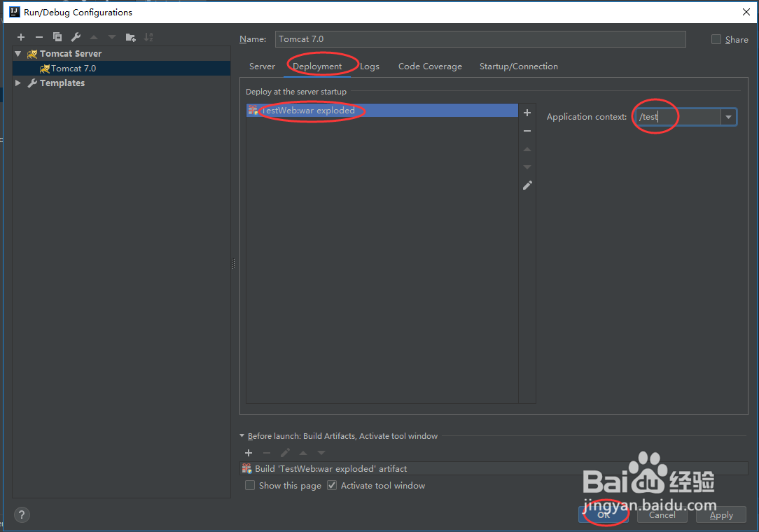The height and width of the screenshot is (532, 759).
Task: Click the Copy configuration icon
Action: click(x=57, y=37)
